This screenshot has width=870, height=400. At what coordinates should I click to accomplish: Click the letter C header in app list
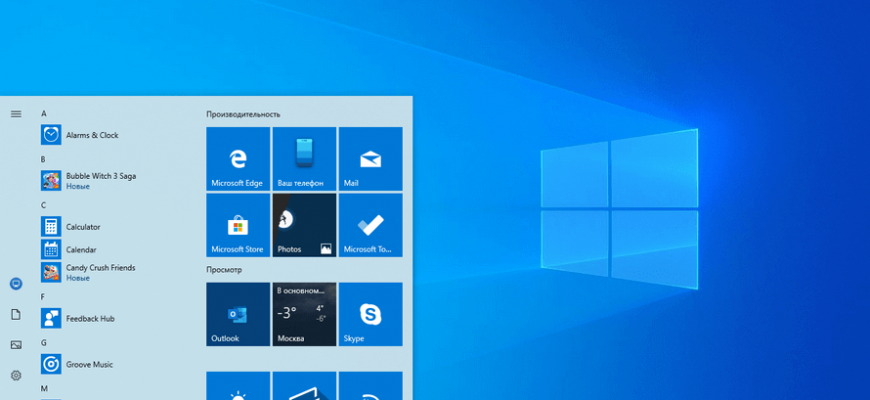click(x=44, y=205)
